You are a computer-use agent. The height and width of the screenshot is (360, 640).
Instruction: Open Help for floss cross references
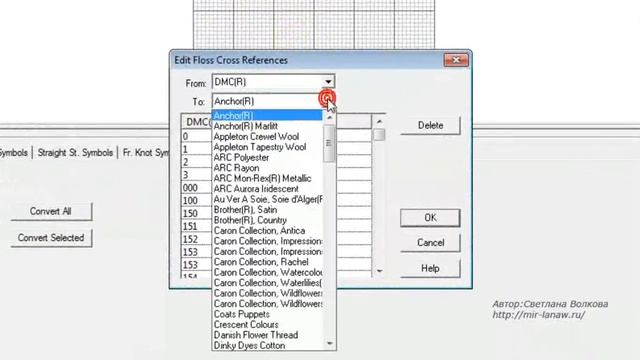coord(430,268)
